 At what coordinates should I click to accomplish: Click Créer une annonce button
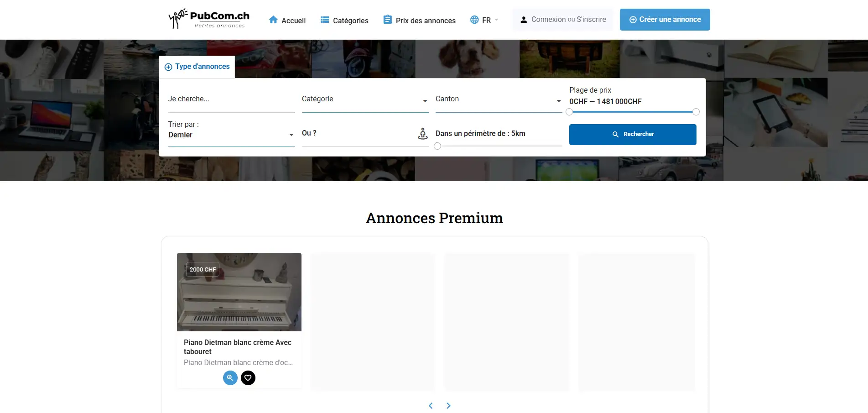[x=665, y=20]
